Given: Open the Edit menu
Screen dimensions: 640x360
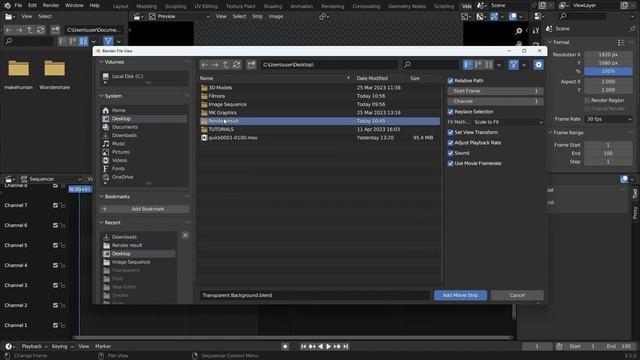Looking at the screenshot, I should coord(33,5).
